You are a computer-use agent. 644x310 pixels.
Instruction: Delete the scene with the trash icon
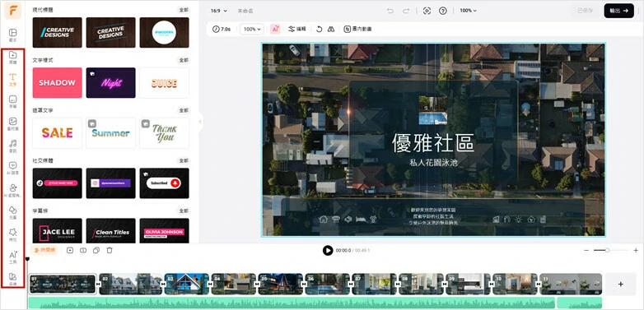pyautogui.click(x=110, y=250)
